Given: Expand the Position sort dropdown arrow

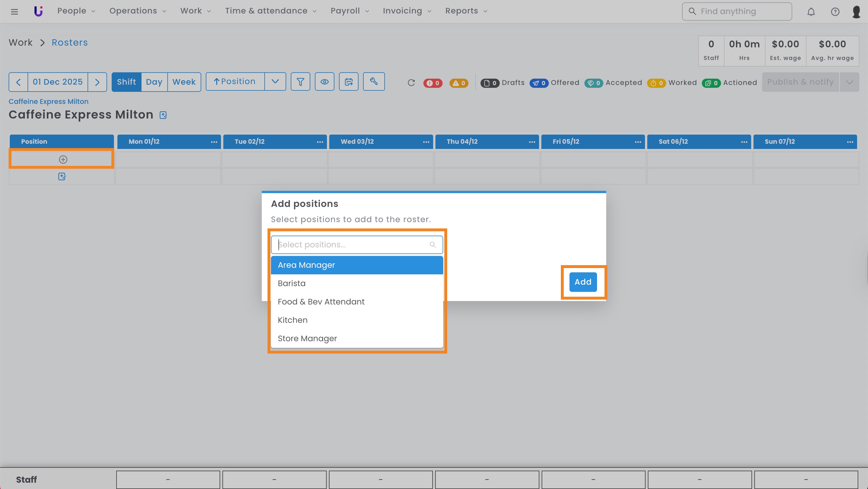Looking at the screenshot, I should click(275, 81).
